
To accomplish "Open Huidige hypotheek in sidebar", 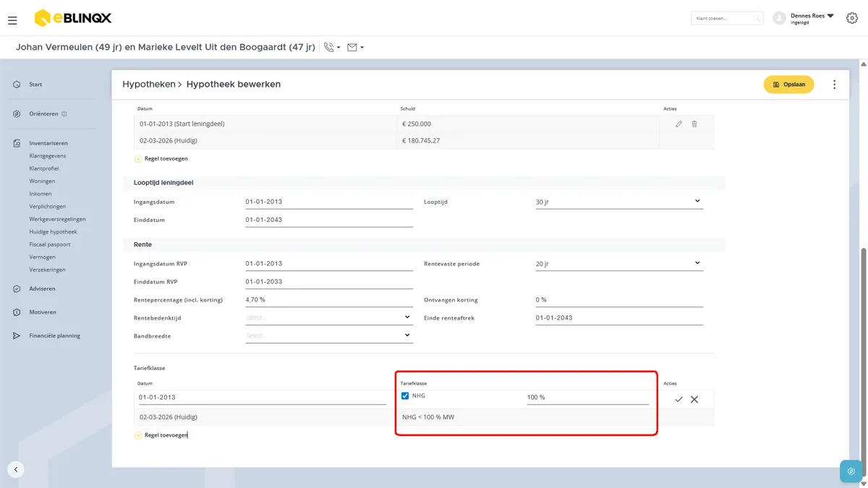I will click(x=53, y=232).
